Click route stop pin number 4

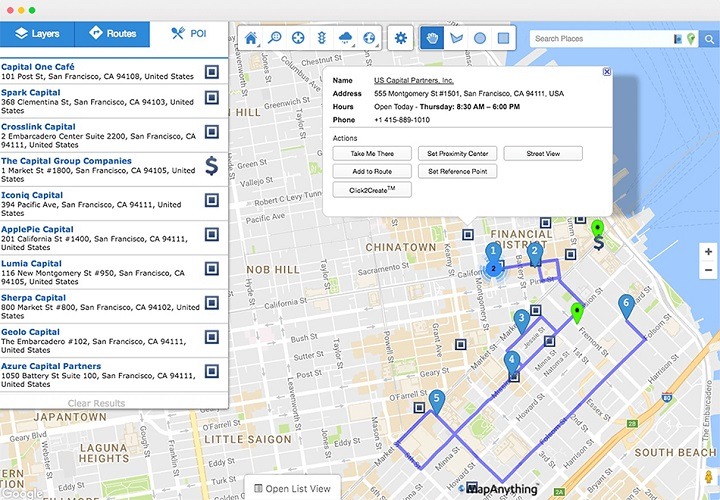point(512,362)
